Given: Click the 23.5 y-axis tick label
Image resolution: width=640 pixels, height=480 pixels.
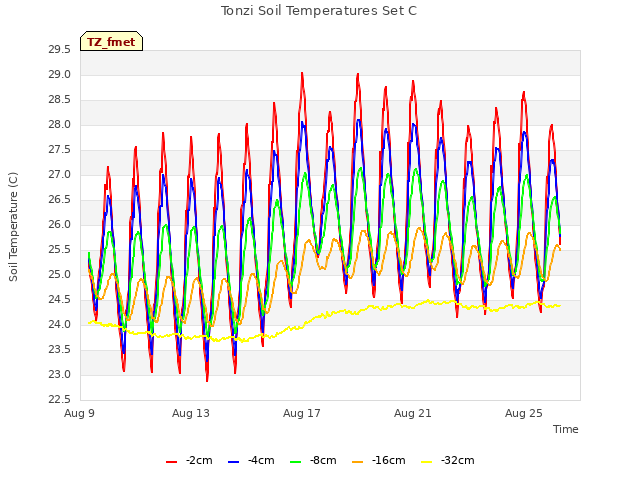Looking at the screenshot, I should [59, 350].
